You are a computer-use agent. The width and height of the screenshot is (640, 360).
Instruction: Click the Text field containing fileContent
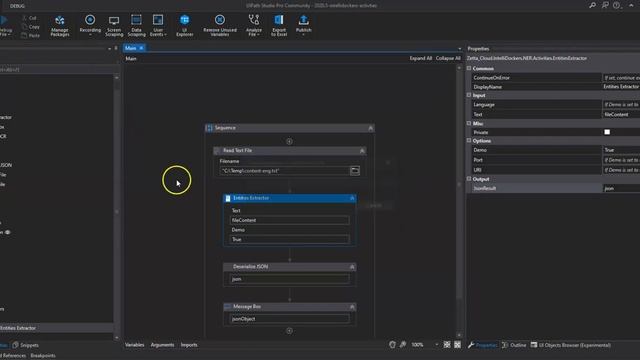click(289, 220)
